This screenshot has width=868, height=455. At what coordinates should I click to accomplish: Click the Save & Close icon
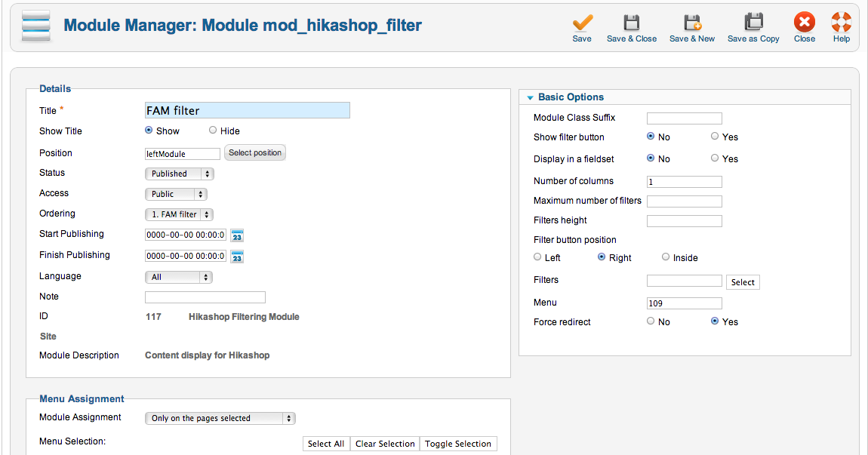pos(632,23)
